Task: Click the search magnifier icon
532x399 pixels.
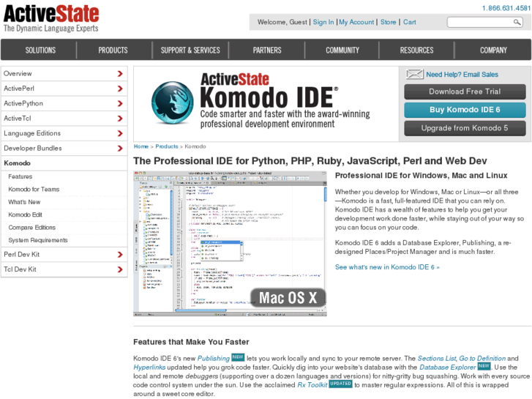Action: [x=517, y=23]
